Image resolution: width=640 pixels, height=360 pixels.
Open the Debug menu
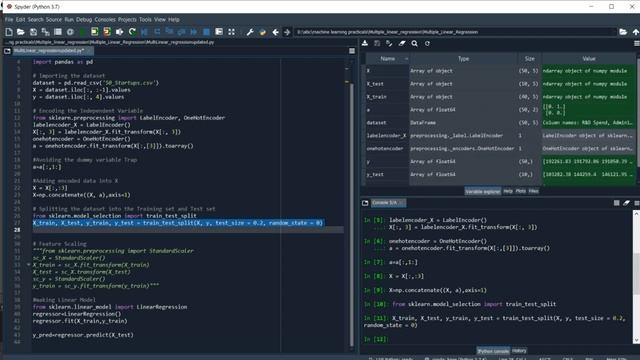(x=84, y=19)
